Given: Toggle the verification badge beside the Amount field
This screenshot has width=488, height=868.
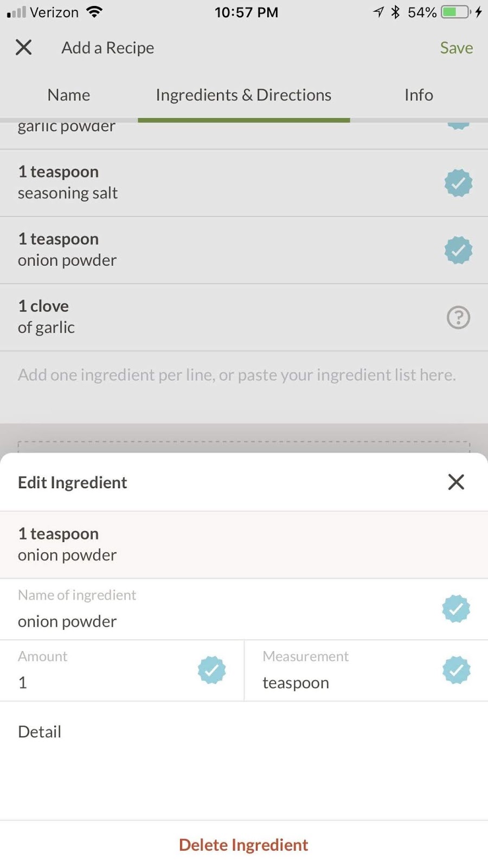Looking at the screenshot, I should tap(212, 670).
